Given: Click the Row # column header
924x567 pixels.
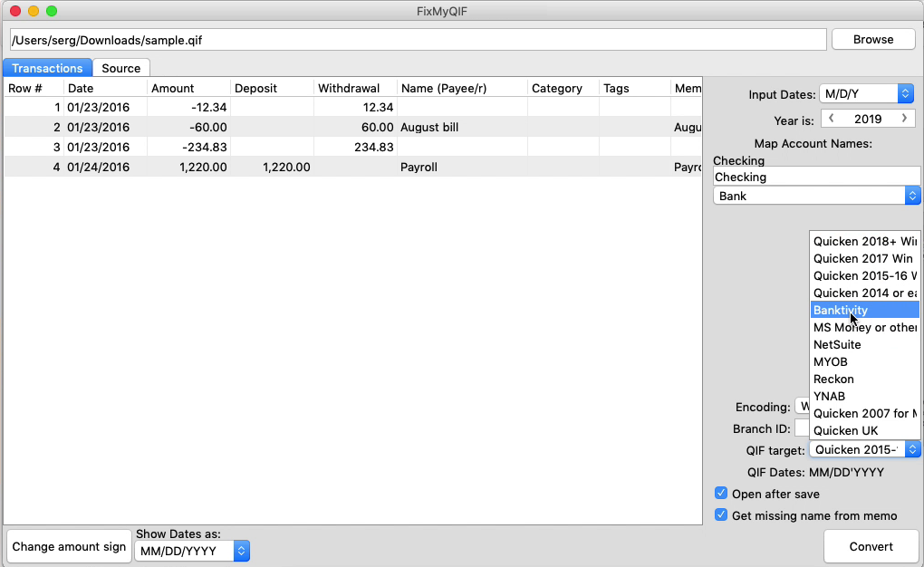Looking at the screenshot, I should coord(34,88).
